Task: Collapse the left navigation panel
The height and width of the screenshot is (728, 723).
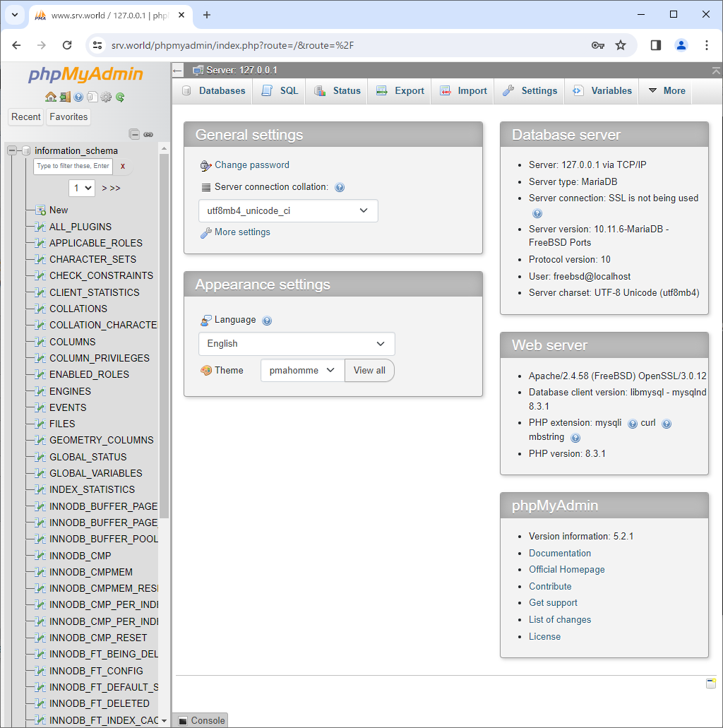Action: point(177,70)
